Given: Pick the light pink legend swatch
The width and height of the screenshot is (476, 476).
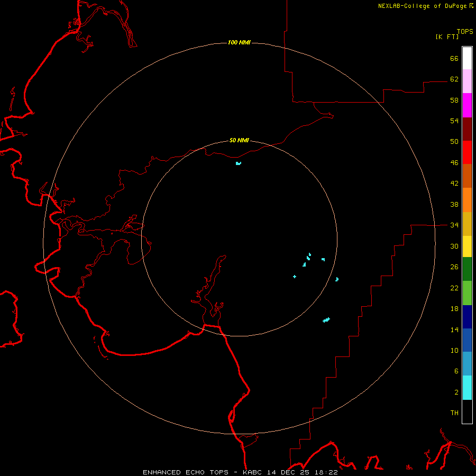Looking at the screenshot, I should (467, 81).
